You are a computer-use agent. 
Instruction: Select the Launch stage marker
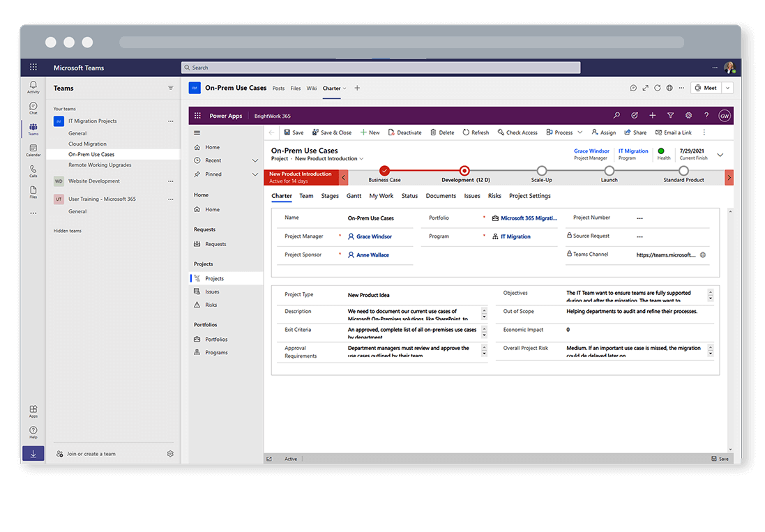(609, 171)
